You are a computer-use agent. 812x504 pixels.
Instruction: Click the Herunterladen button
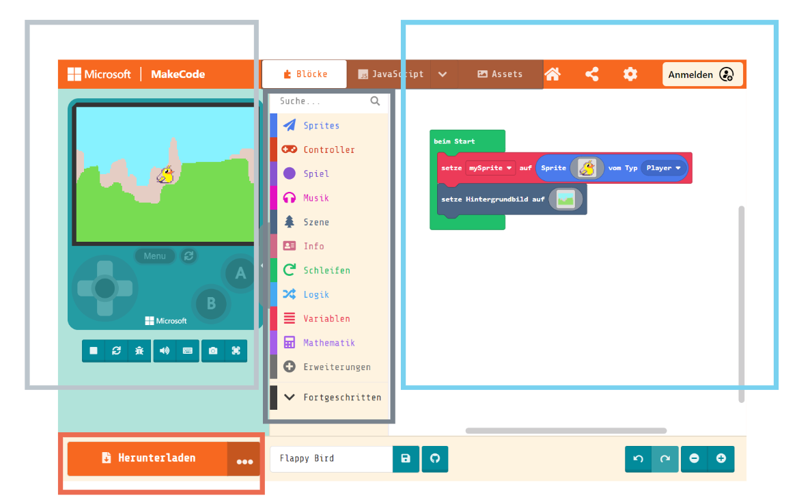pos(148,458)
